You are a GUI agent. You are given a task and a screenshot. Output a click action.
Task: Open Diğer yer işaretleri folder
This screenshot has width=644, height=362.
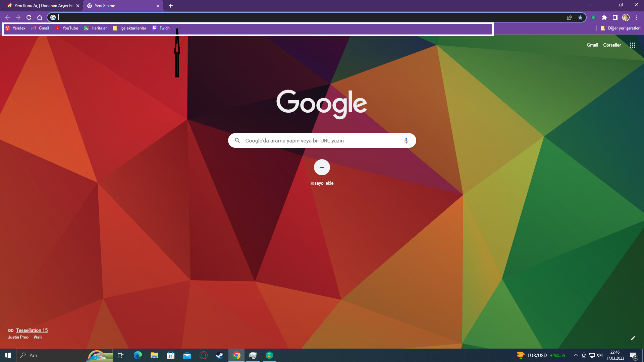(x=621, y=28)
